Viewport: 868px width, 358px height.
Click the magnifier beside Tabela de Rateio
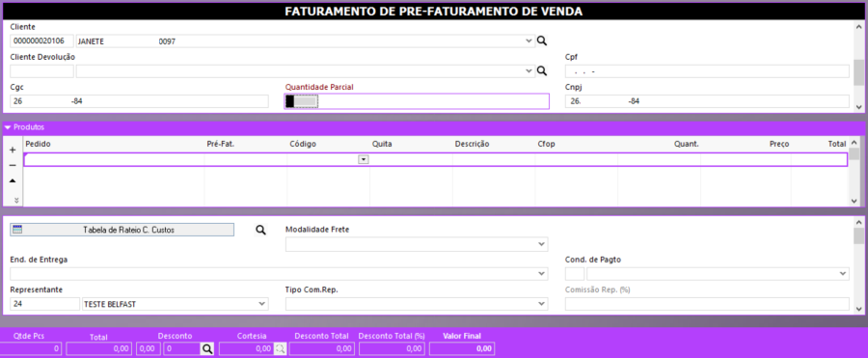point(260,230)
